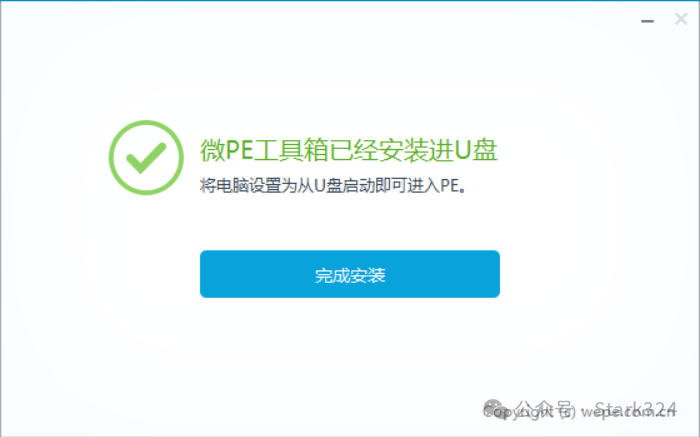
Task: Open the wepe.com.cn copyright link
Action: pos(628,412)
